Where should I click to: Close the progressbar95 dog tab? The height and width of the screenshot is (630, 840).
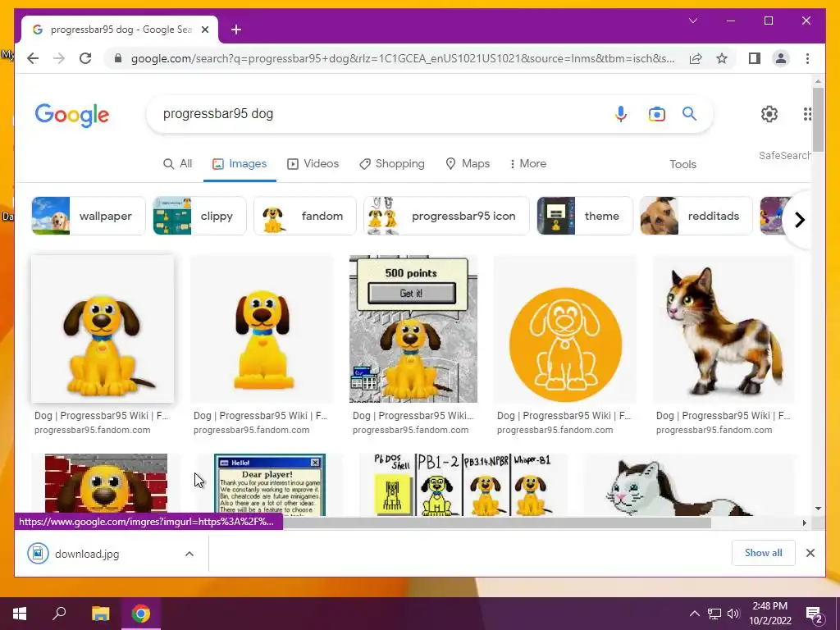pyautogui.click(x=204, y=30)
